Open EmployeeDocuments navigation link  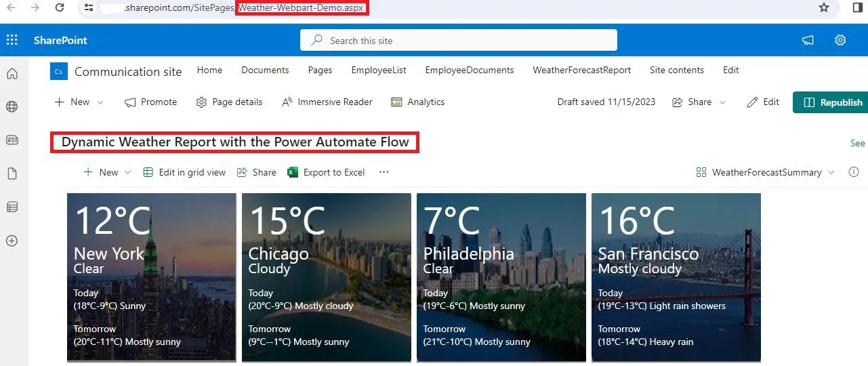[x=470, y=70]
